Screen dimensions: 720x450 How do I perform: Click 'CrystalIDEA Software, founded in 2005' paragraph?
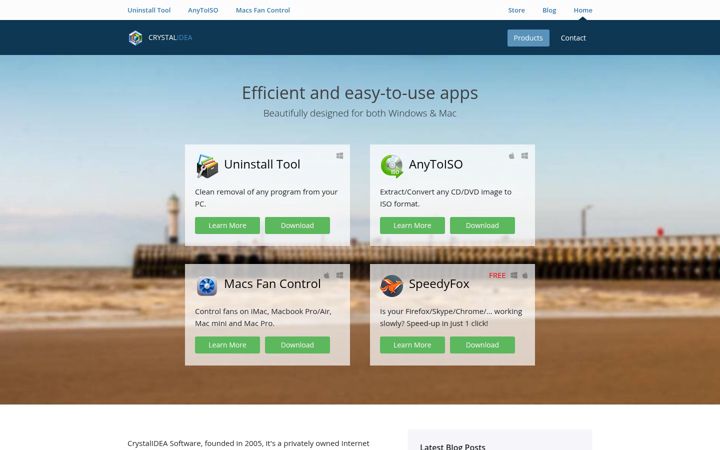pos(248,444)
